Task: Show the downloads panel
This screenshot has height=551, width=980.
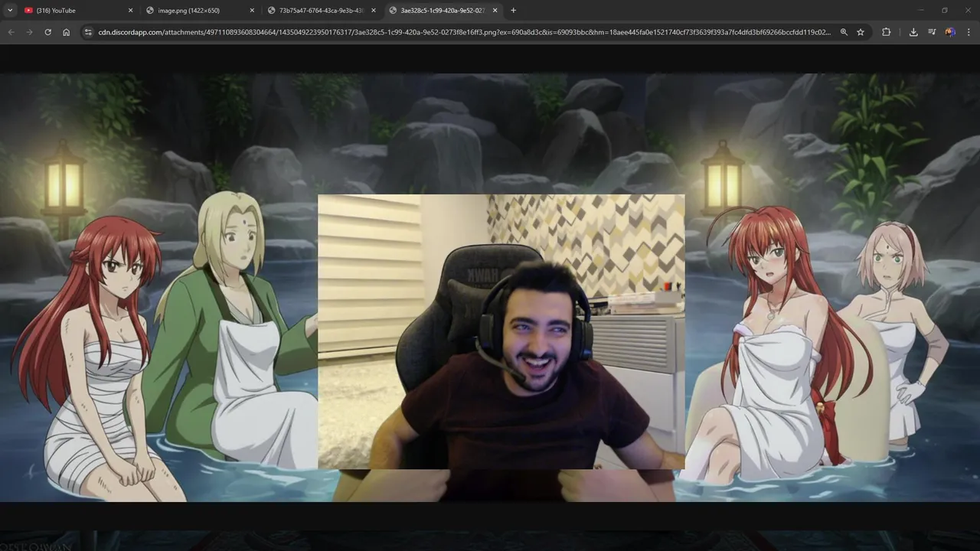Action: (x=913, y=32)
